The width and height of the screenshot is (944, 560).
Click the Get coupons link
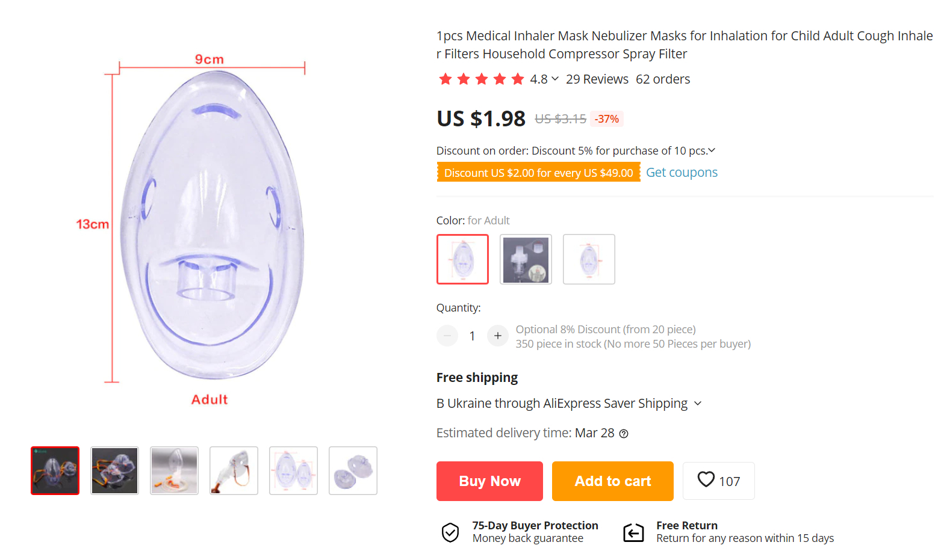(x=682, y=173)
